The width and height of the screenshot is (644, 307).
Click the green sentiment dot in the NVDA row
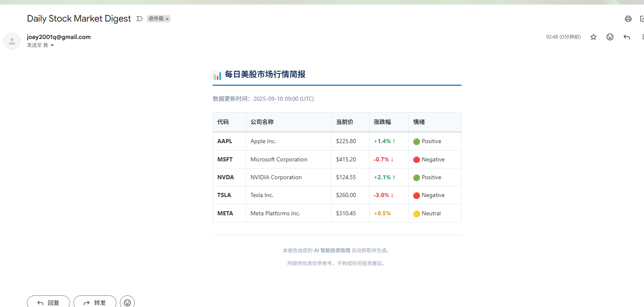coord(416,178)
